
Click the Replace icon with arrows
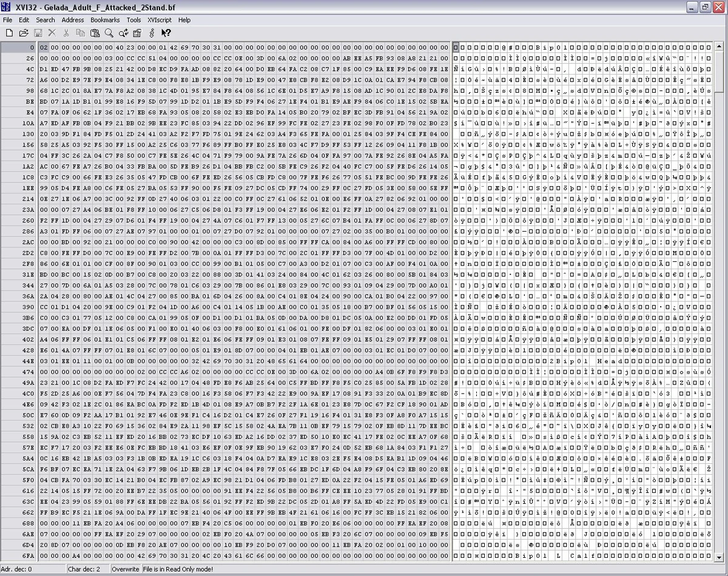pyautogui.click(x=123, y=33)
